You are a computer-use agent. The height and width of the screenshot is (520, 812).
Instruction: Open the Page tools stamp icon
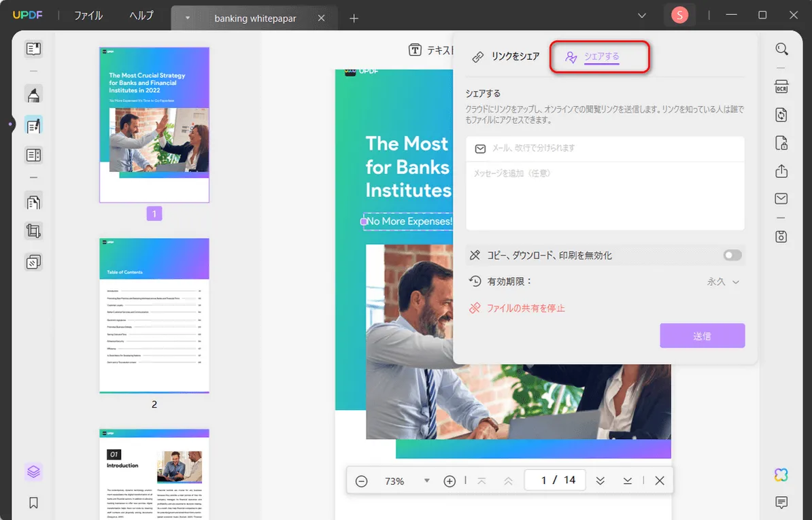pyautogui.click(x=33, y=262)
